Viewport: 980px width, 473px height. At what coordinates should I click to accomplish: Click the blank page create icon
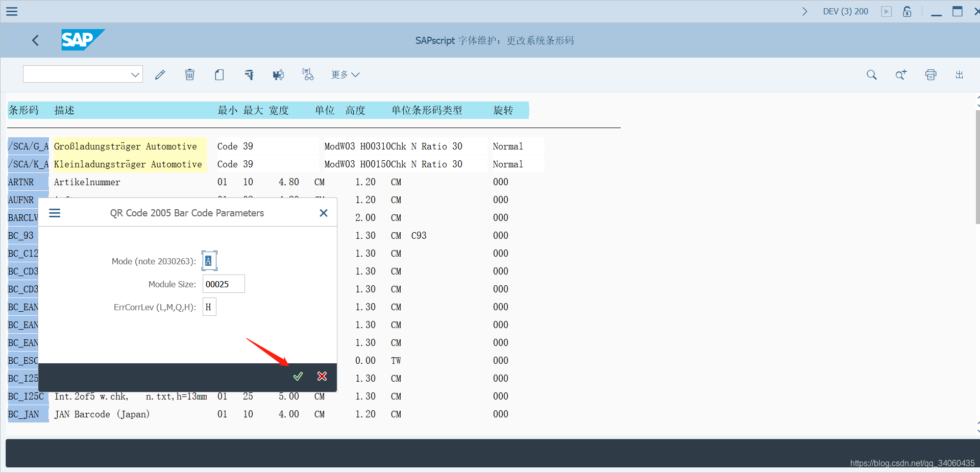click(x=219, y=75)
